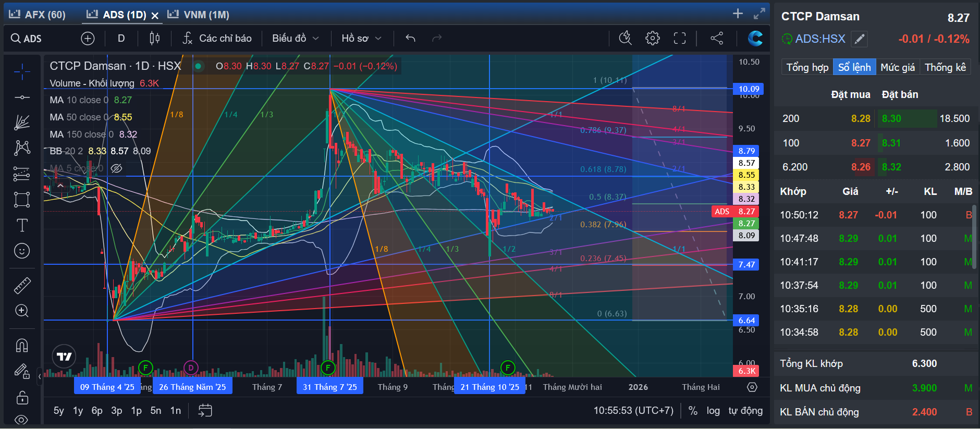Toggle percent scale mode

693,411
